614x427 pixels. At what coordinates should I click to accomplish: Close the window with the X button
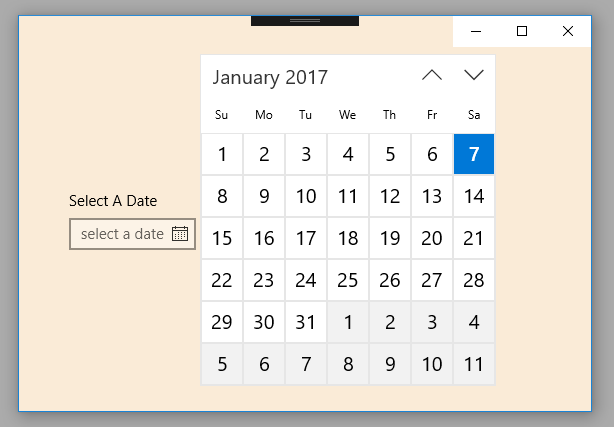coord(568,31)
